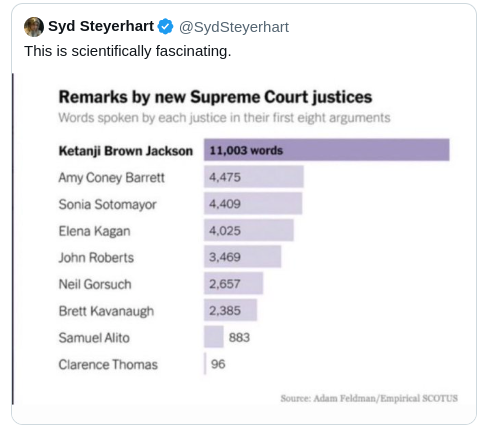Viewport: 479px width, 428px height.
Task: Click the Ketanji Brown Jackson name label
Action: pyautogui.click(x=126, y=151)
